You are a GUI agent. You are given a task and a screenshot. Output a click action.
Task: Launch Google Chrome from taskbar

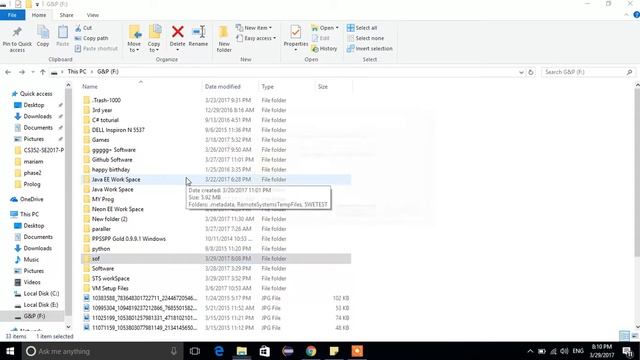pyautogui.click(x=311, y=351)
